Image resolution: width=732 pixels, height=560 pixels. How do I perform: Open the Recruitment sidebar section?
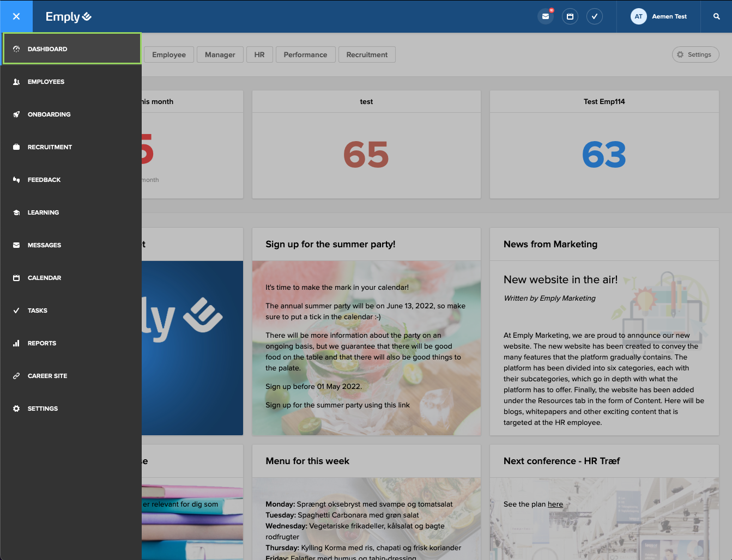click(x=50, y=147)
